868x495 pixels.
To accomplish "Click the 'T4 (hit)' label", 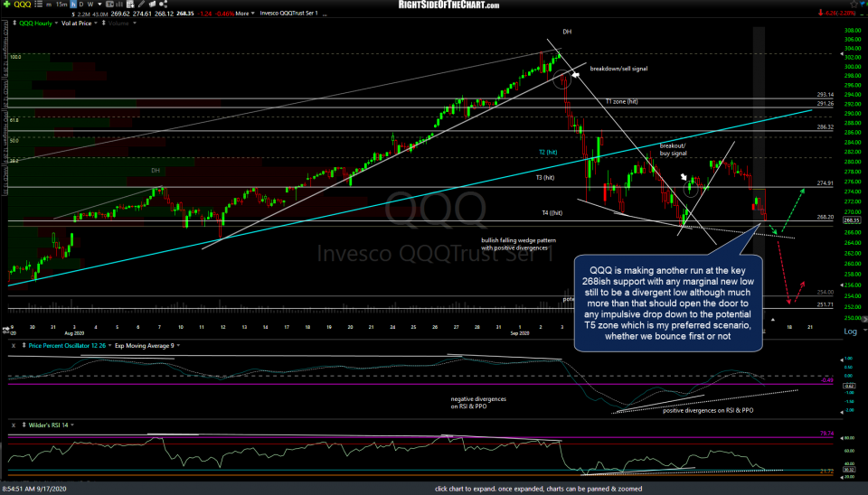I will [x=552, y=213].
